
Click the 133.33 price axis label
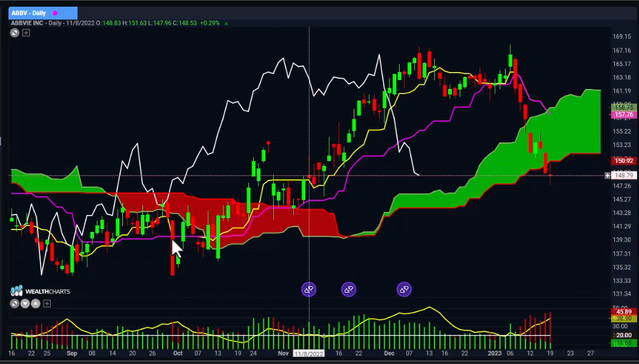(621, 280)
